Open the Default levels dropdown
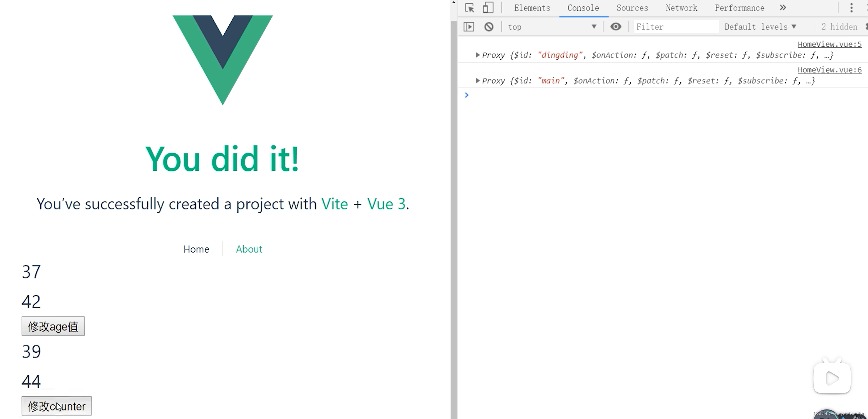 coord(761,27)
